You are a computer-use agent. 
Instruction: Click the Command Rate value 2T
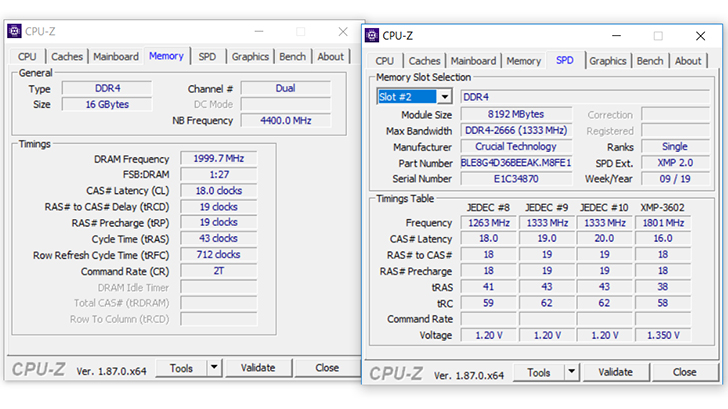coord(219,271)
